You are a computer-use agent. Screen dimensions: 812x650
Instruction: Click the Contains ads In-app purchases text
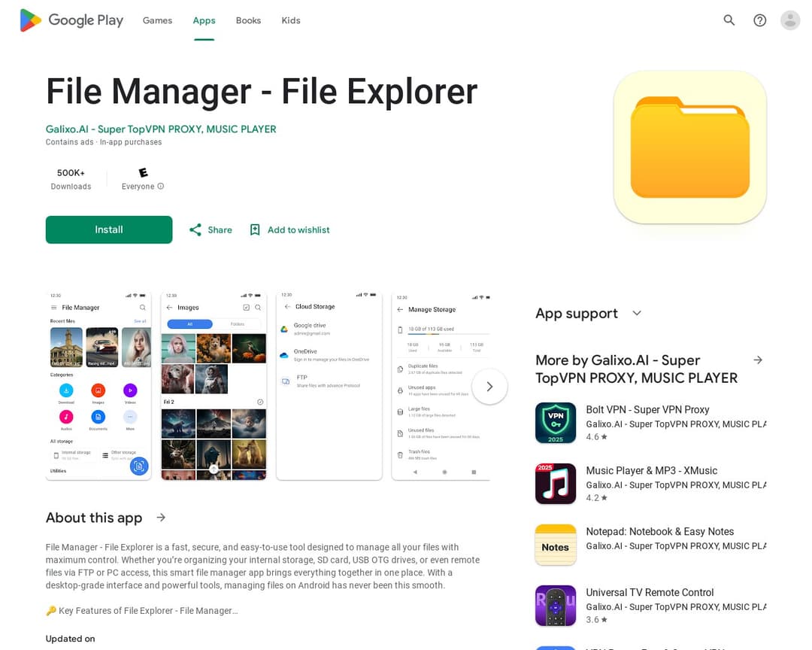(x=104, y=142)
